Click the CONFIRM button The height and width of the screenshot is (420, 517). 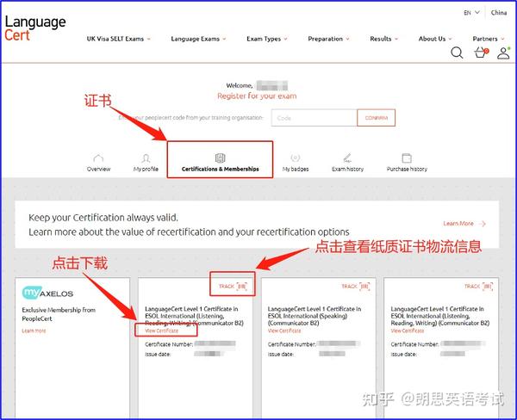tap(377, 118)
